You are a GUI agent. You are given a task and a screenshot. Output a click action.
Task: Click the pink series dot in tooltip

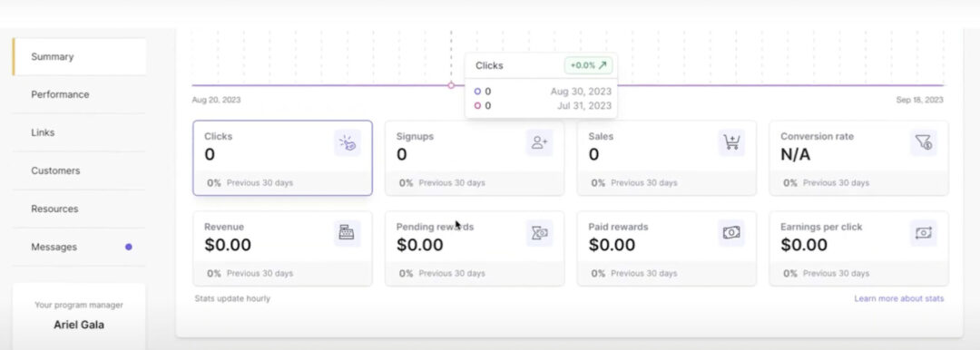click(477, 105)
